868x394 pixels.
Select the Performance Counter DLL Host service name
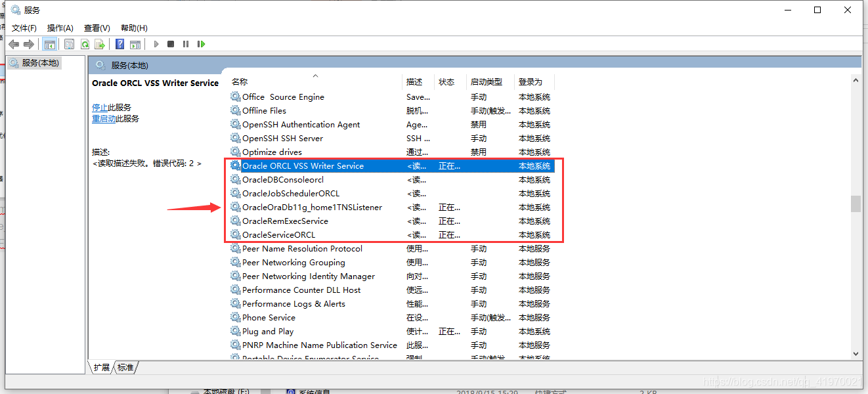pos(301,290)
